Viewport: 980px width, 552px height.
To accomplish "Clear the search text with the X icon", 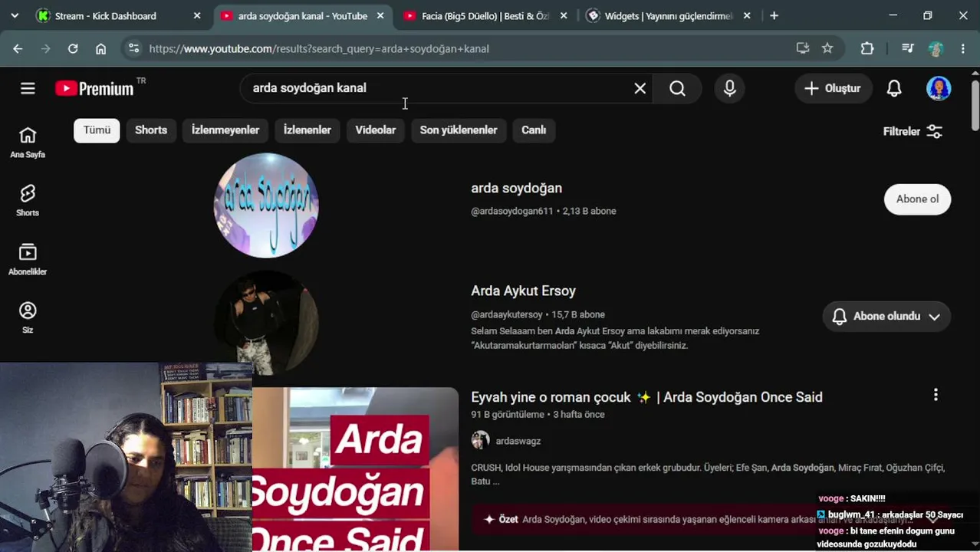I will tap(640, 88).
